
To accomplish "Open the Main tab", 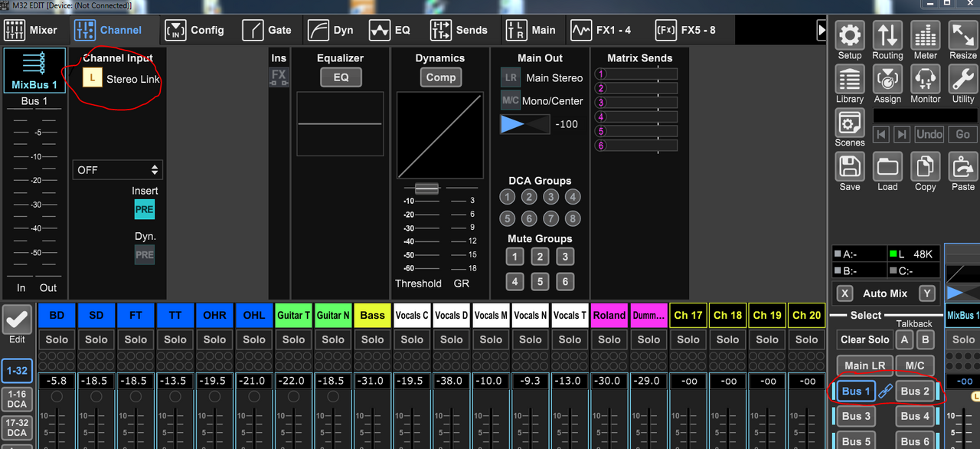I will (x=531, y=31).
